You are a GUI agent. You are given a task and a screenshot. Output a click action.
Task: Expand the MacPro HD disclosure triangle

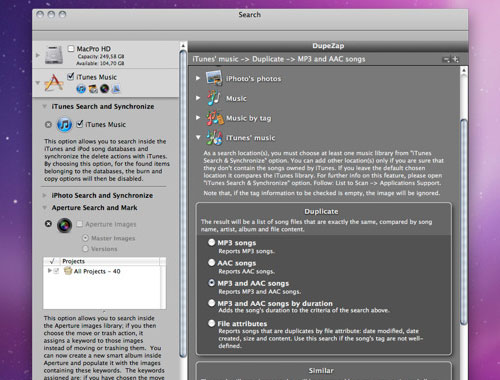(38, 55)
